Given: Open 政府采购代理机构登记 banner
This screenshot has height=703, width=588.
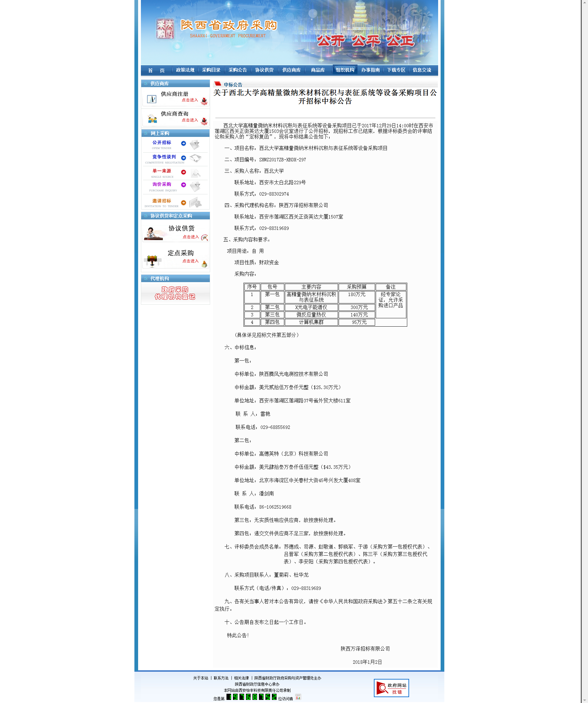Looking at the screenshot, I should pyautogui.click(x=175, y=293).
